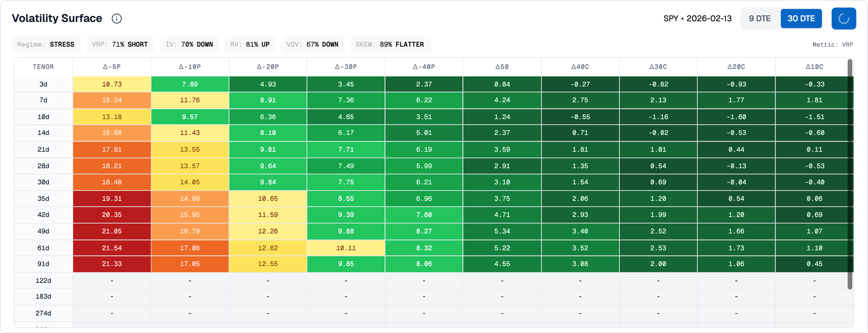Image resolution: width=868 pixels, height=333 pixels.
Task: Click the RV: 81% UP badge
Action: [250, 45]
